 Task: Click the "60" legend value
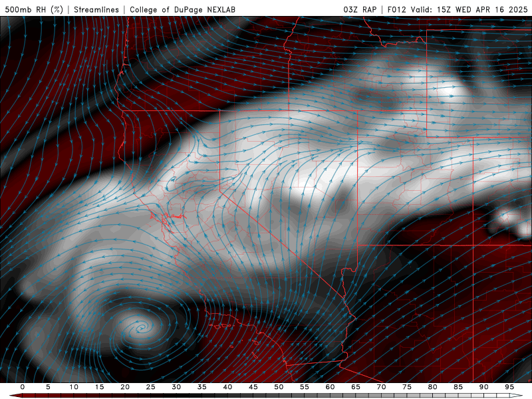330,387
